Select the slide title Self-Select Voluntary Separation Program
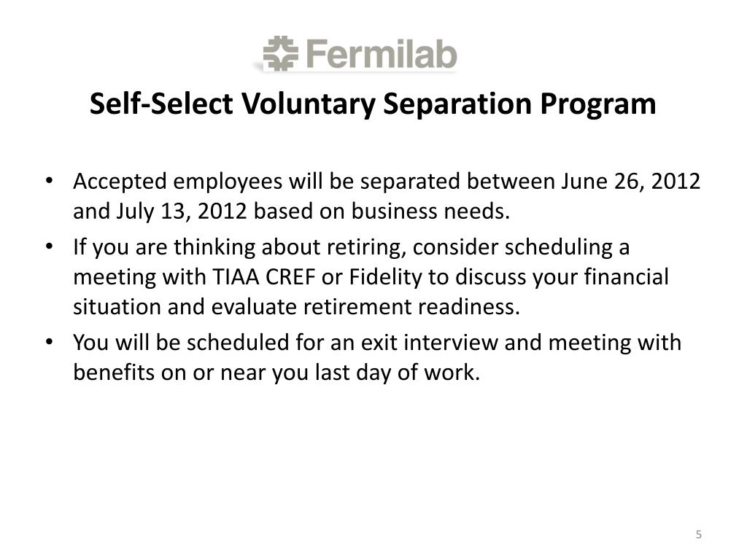747x560 pixels. [x=373, y=104]
